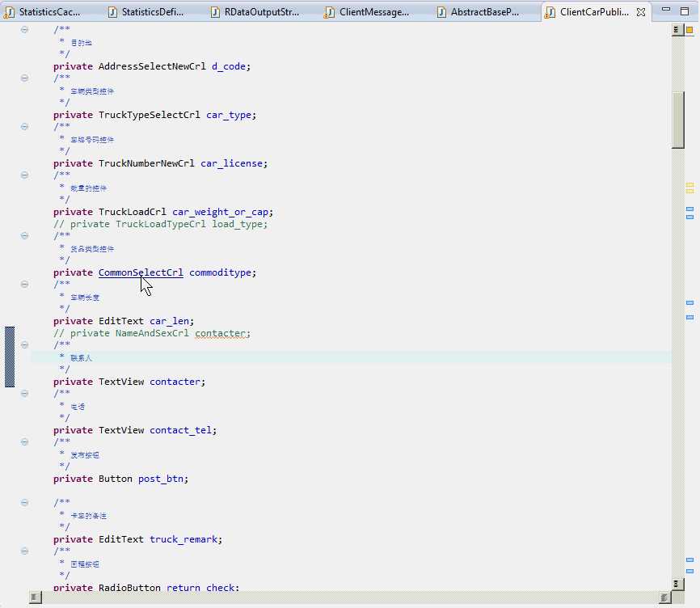The width and height of the screenshot is (700, 608).
Task: Click the load_type name in commented line
Action: point(237,224)
